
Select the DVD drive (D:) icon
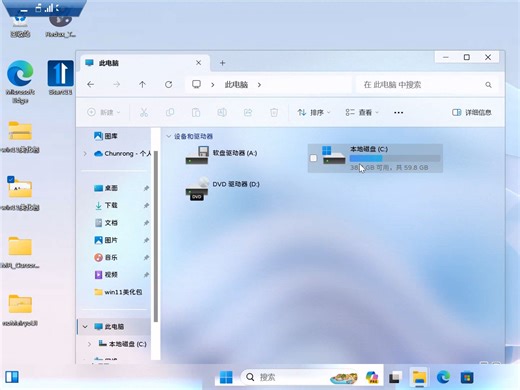[197, 189]
